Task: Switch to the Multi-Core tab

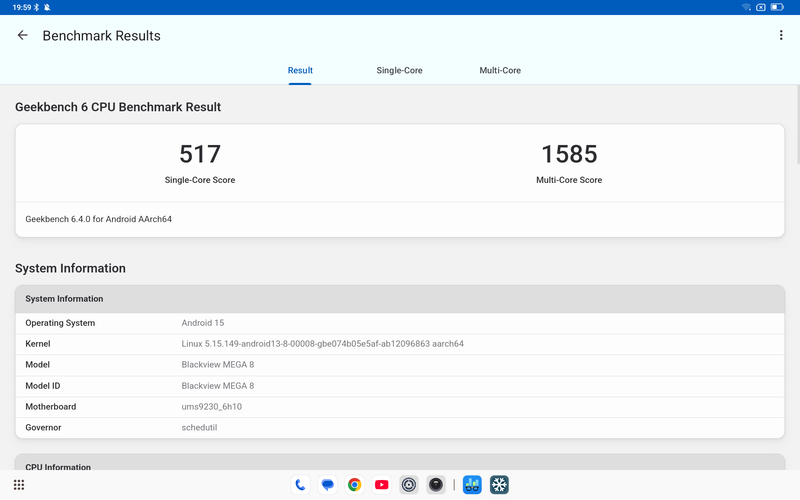Action: click(500, 70)
